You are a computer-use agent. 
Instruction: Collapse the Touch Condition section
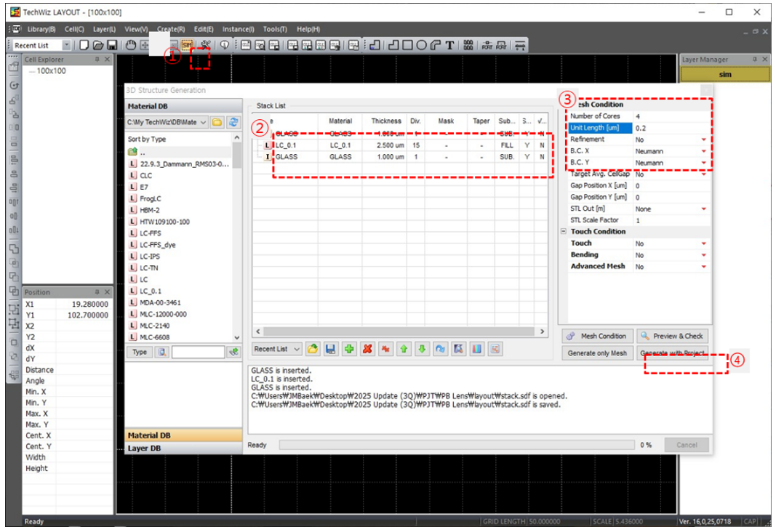pos(564,232)
